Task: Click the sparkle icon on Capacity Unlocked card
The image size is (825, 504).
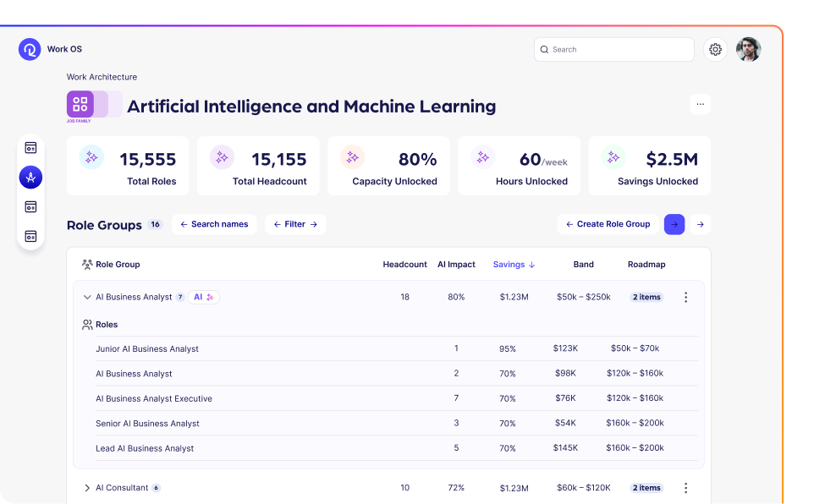Action: tap(352, 157)
